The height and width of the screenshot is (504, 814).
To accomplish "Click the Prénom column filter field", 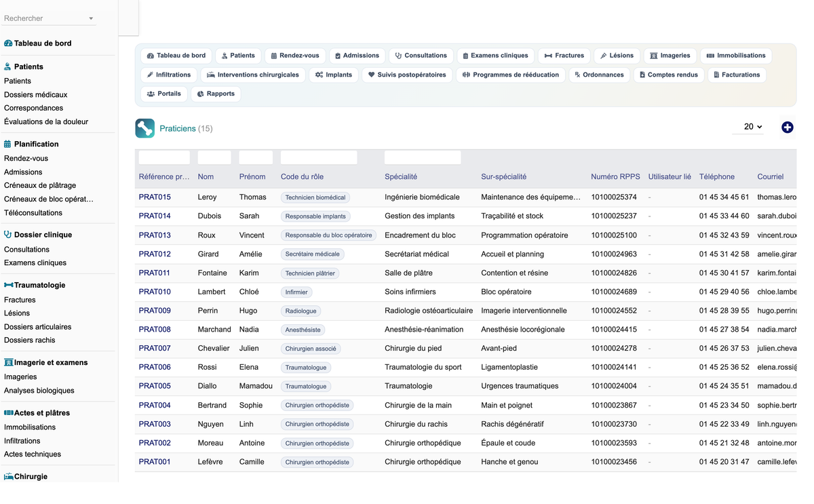I will [x=256, y=157].
